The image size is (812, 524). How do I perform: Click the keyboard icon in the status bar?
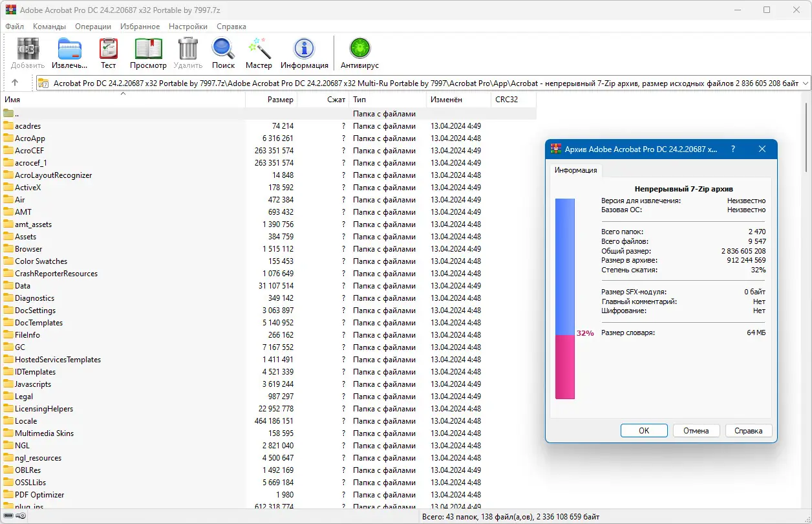[x=8, y=516]
